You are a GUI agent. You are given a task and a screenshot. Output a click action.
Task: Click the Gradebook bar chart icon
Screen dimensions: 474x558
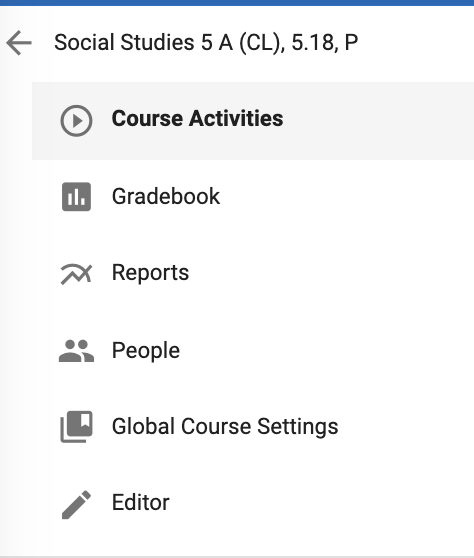(x=76, y=197)
